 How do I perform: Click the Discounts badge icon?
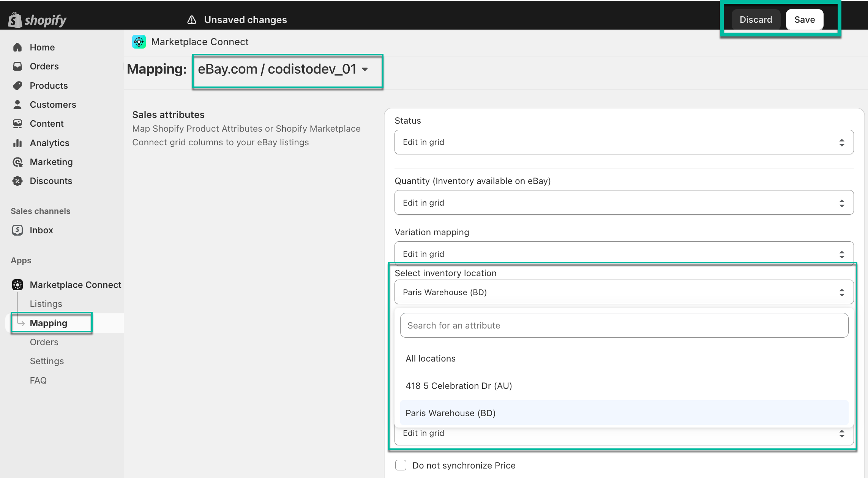[x=17, y=181]
